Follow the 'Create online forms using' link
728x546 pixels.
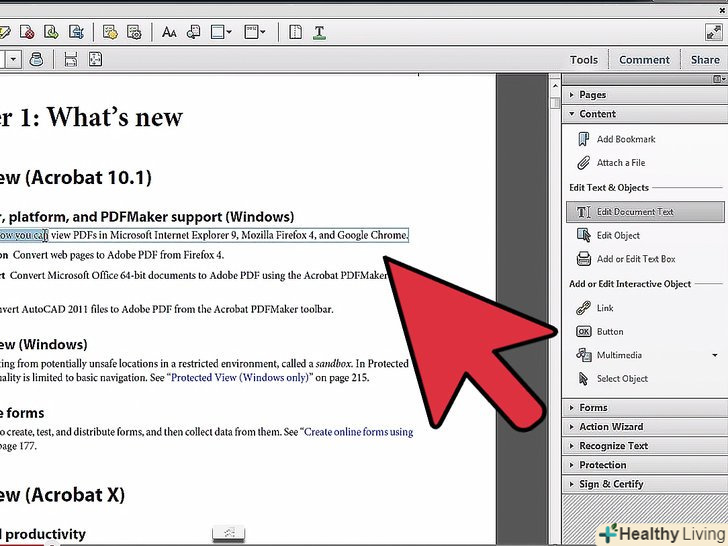(358, 432)
